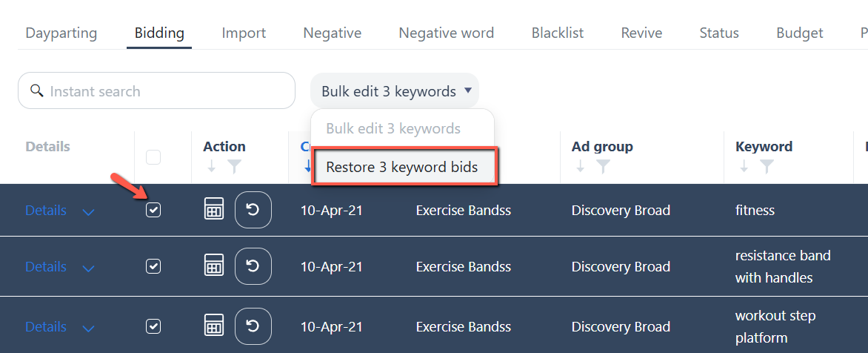Image resolution: width=868 pixels, height=353 pixels.
Task: Open Bulk edit 3 keywords dropdown
Action: pos(395,91)
